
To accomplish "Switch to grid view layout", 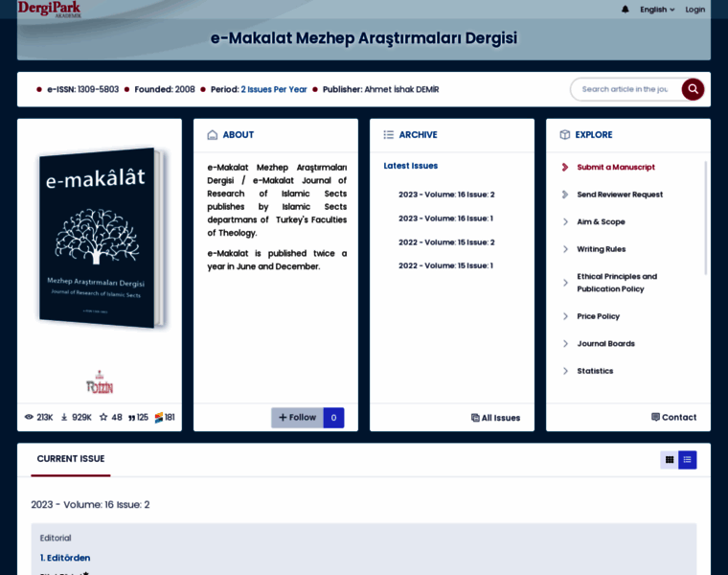I will tap(670, 460).
